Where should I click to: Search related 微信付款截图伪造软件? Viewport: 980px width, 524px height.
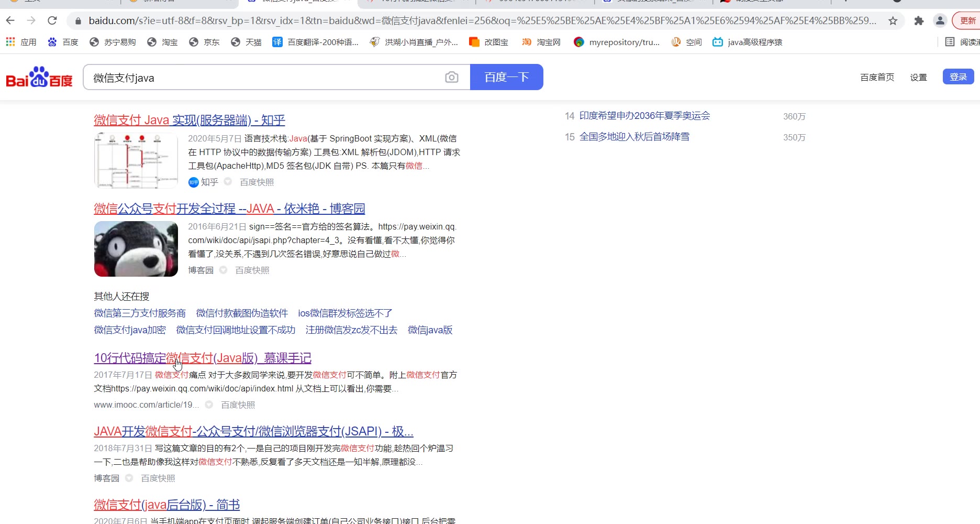coord(242,313)
